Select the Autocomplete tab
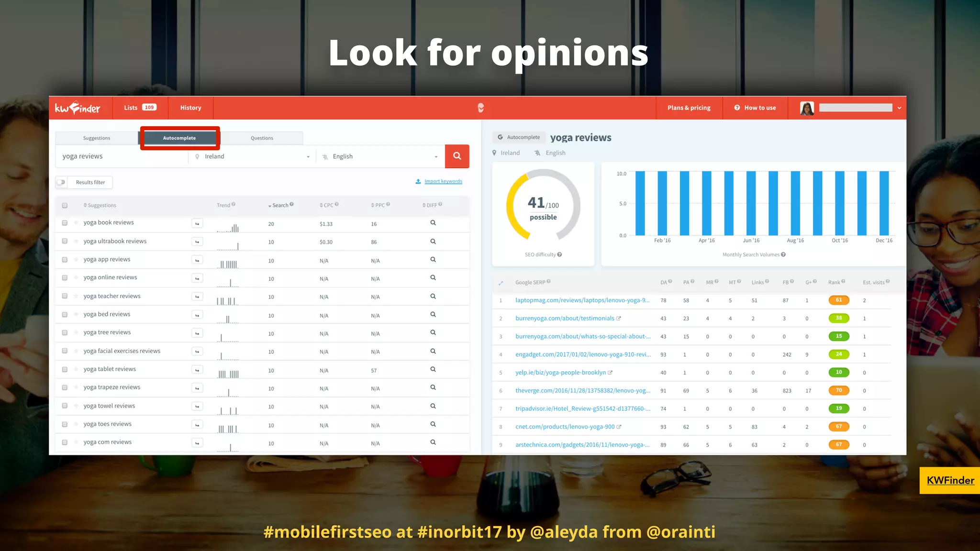Viewport: 980px width, 551px height. (179, 138)
